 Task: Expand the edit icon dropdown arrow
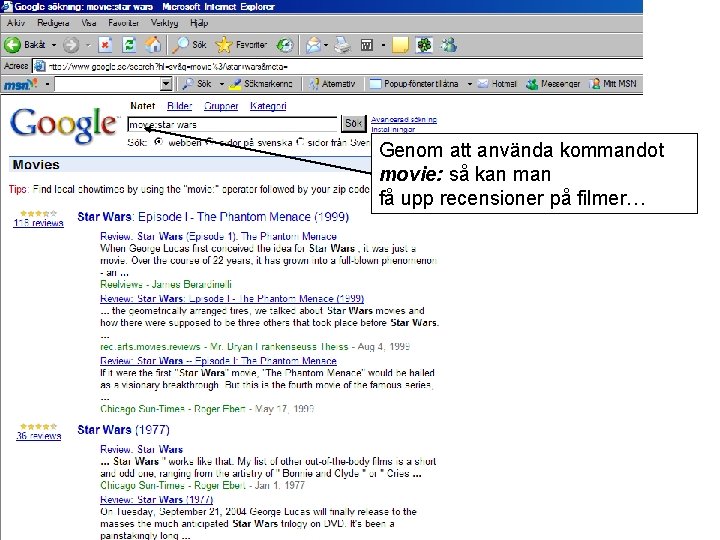(x=383, y=45)
